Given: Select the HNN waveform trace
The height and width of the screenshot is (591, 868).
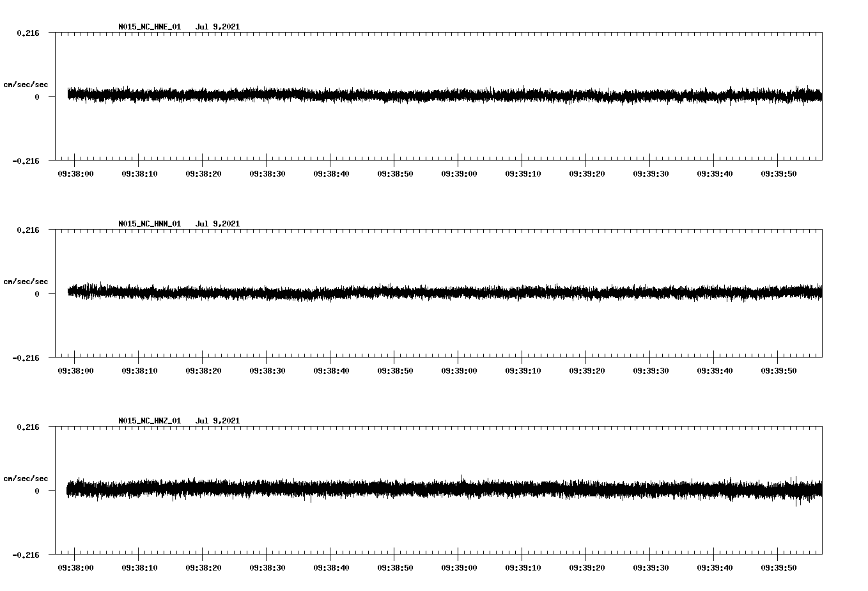Looking at the screenshot, I should click(384, 293).
